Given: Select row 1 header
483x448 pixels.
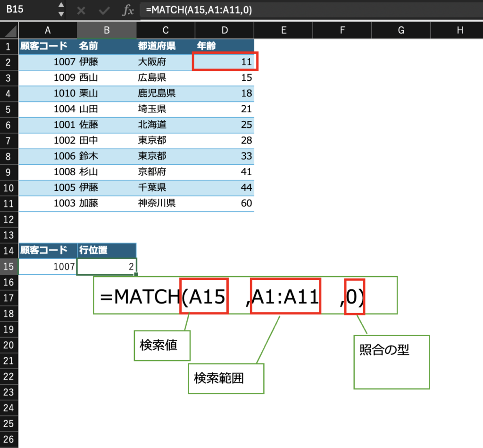Looking at the screenshot, I should pos(9,46).
